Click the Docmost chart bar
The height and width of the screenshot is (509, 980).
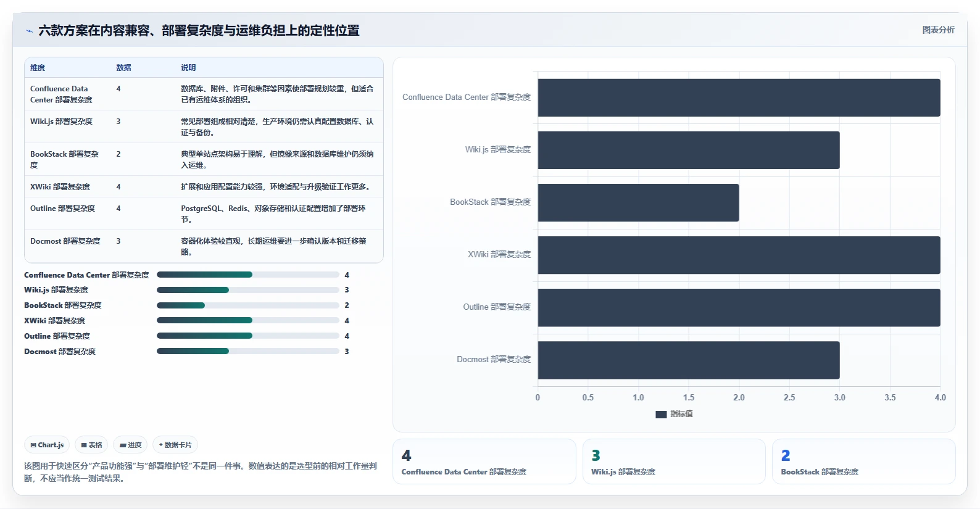click(689, 360)
